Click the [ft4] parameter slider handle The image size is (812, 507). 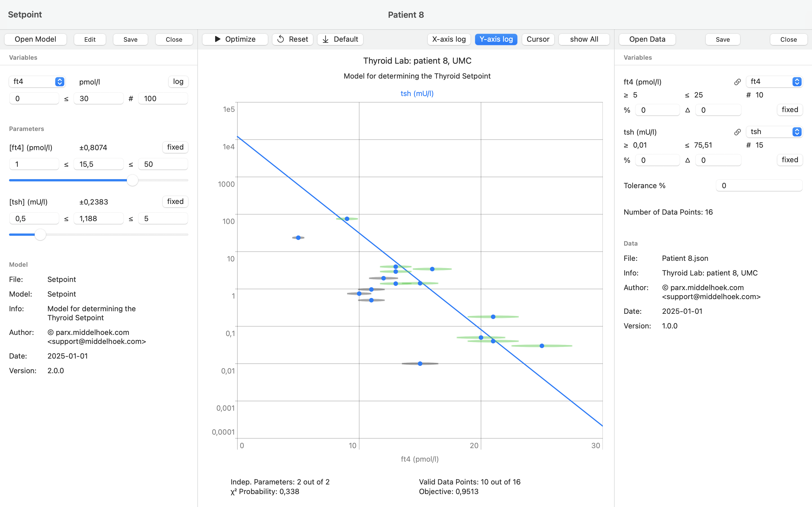pos(133,180)
